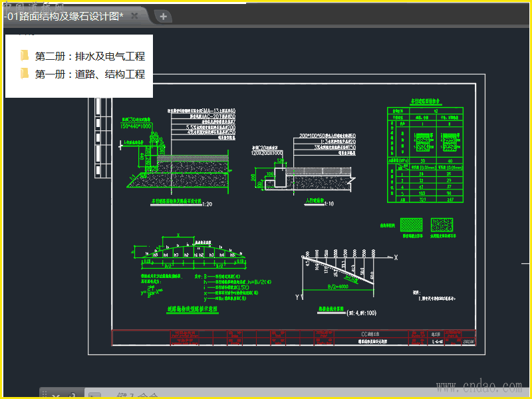Open a new drawing tab with plus button
This screenshot has width=532, height=399.
tap(163, 16)
